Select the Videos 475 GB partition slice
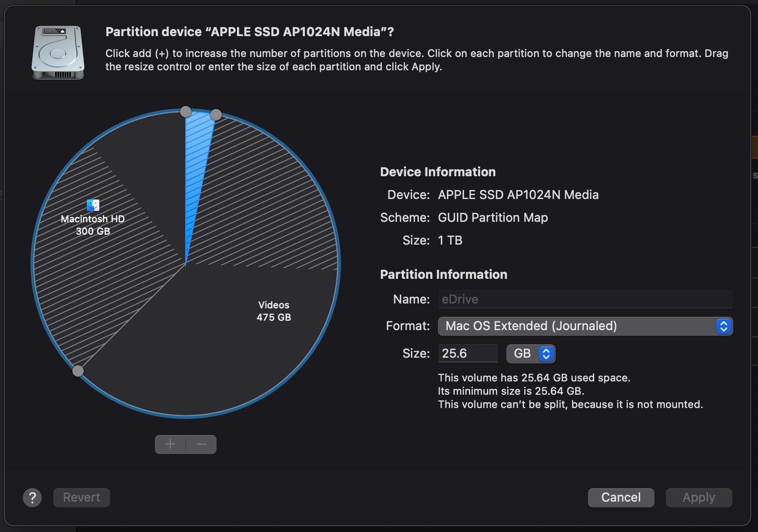The height and width of the screenshot is (532, 758). [274, 311]
